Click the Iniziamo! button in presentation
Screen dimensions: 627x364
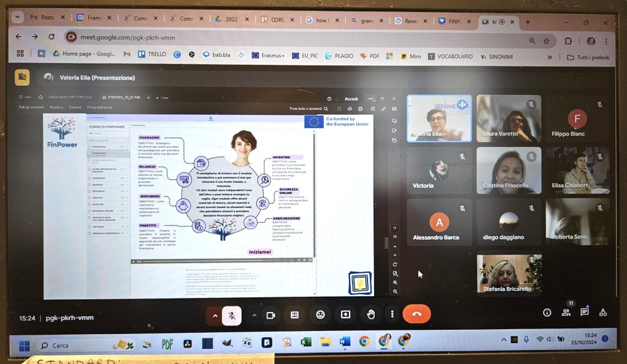[x=260, y=252]
